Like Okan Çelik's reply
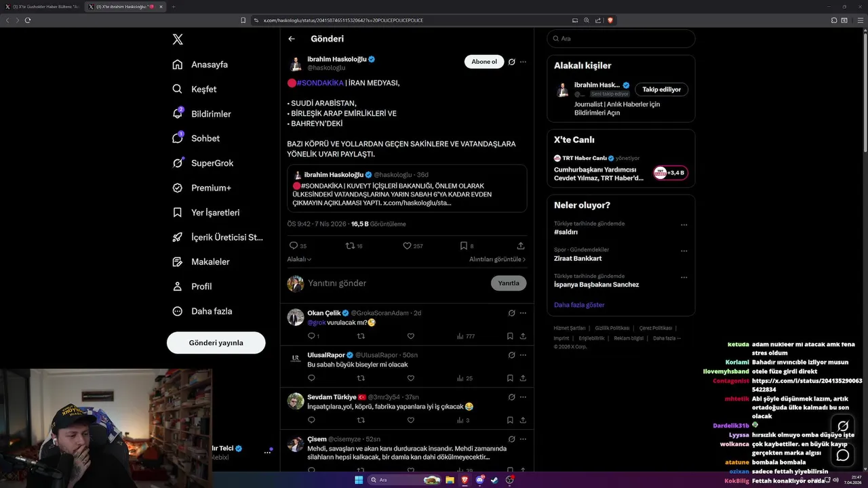This screenshot has height=488, width=868. (410, 336)
